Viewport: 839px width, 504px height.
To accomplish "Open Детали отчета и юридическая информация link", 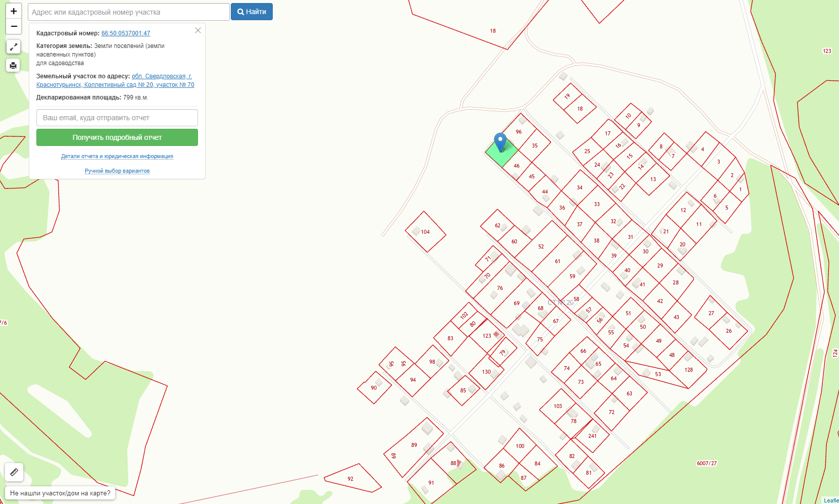I will point(117,156).
